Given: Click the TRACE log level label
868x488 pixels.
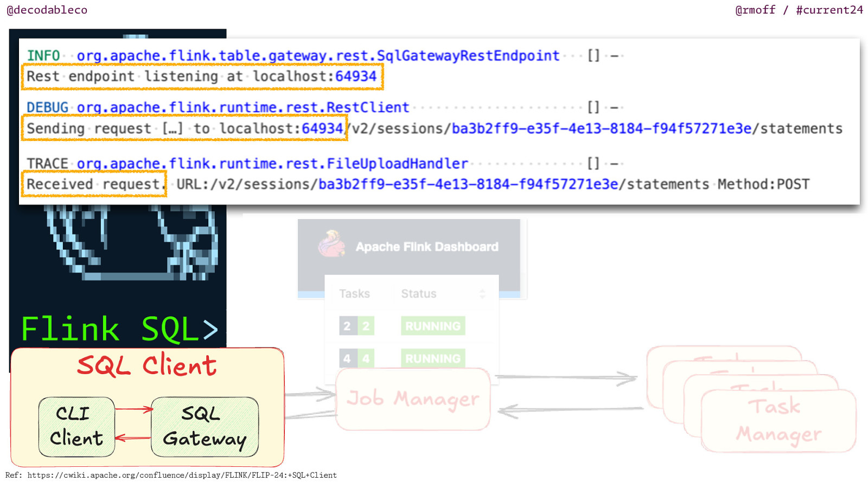Looking at the screenshot, I should coord(48,164).
